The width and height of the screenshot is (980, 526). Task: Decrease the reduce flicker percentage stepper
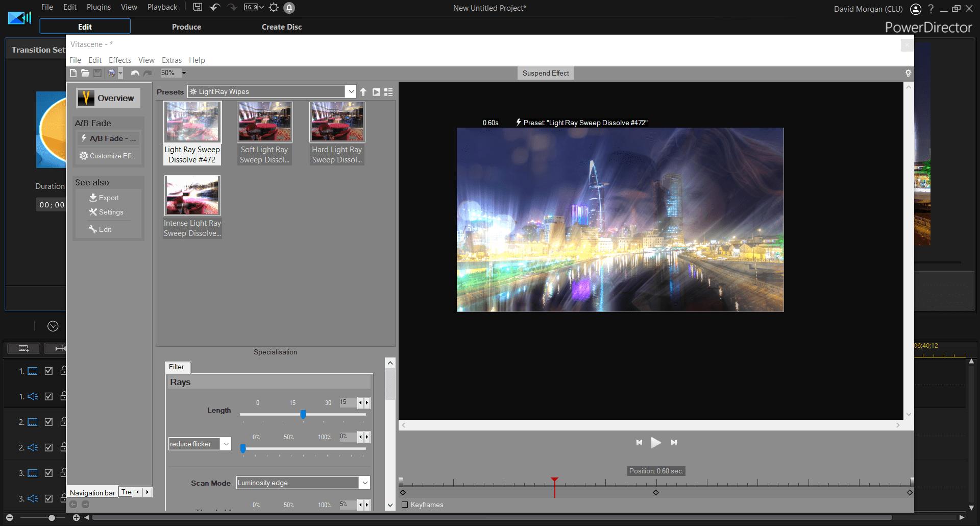click(x=360, y=437)
